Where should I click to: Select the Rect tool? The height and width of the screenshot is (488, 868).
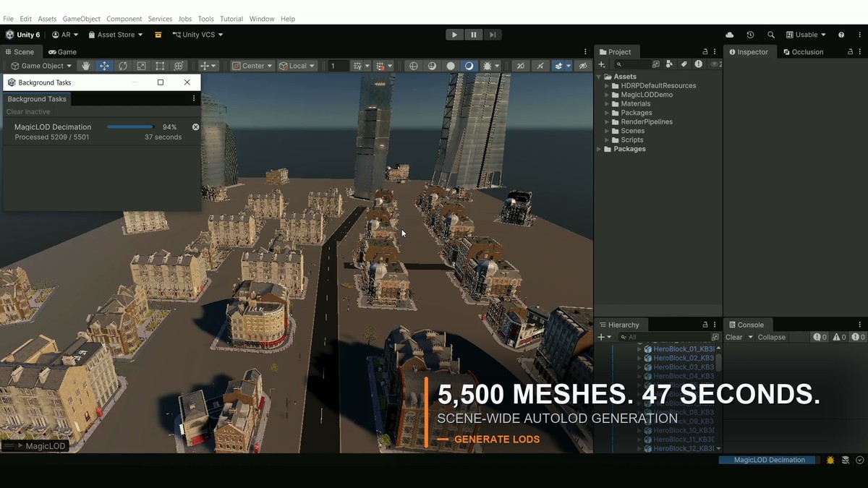pos(160,66)
